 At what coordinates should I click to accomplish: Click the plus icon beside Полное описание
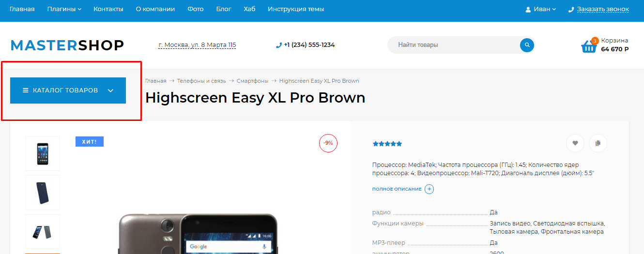pos(429,189)
